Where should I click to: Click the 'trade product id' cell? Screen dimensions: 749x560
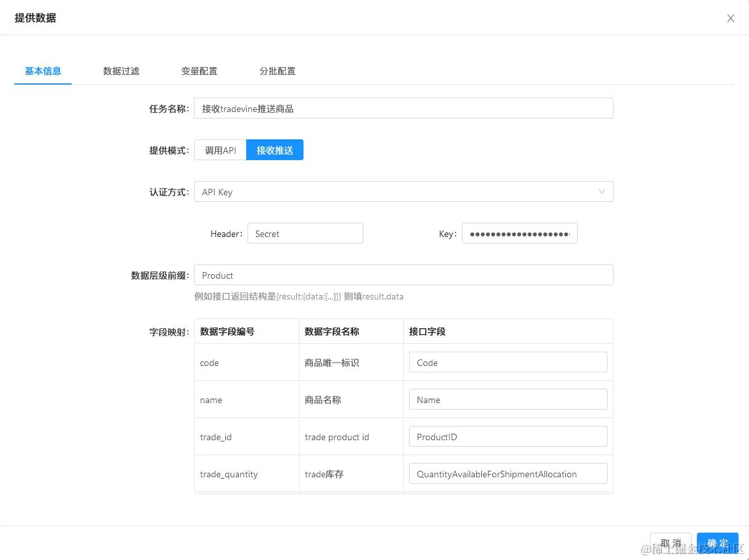click(x=352, y=436)
